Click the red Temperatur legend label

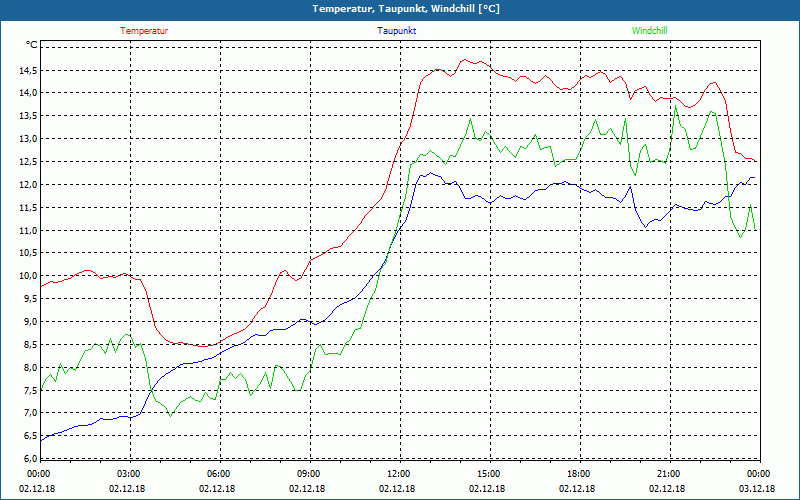coord(144,31)
